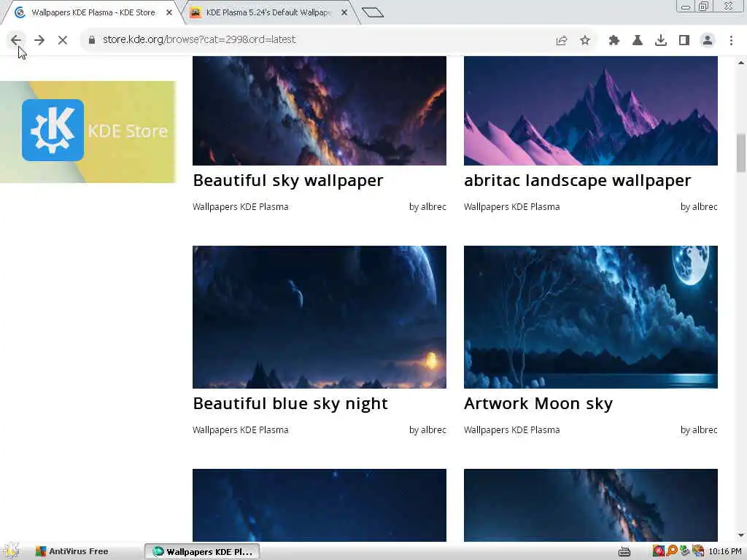Toggle the side panel icon

(x=684, y=41)
